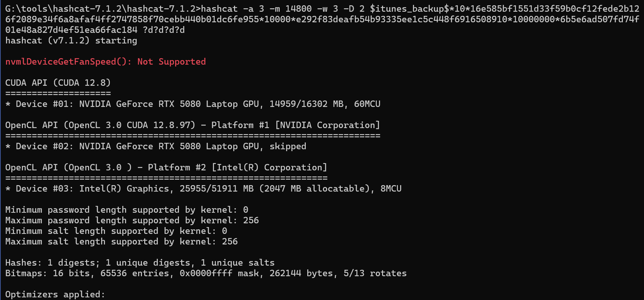This screenshot has width=644, height=300.
Task: Select the red nvmlDeviceGetFanSpeed error message
Action: 105,62
